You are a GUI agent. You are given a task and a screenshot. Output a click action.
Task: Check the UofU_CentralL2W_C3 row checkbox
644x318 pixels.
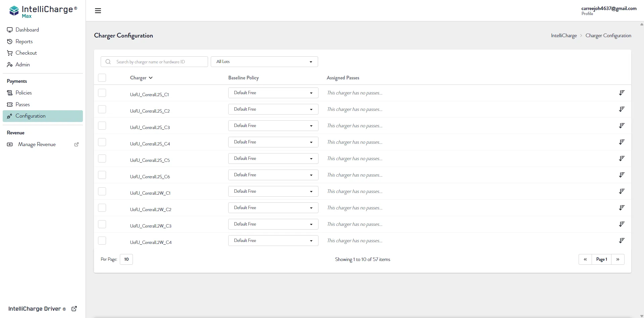pyautogui.click(x=102, y=224)
